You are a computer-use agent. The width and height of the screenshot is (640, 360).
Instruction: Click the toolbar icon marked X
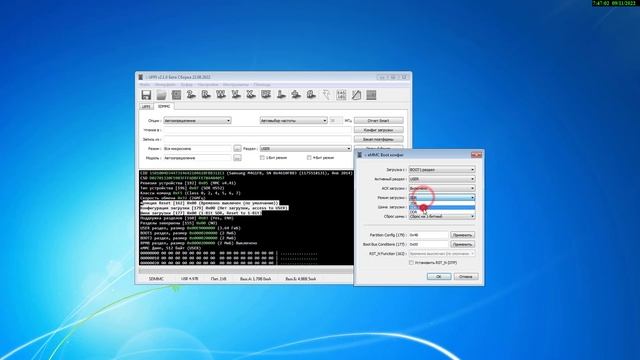(251, 95)
